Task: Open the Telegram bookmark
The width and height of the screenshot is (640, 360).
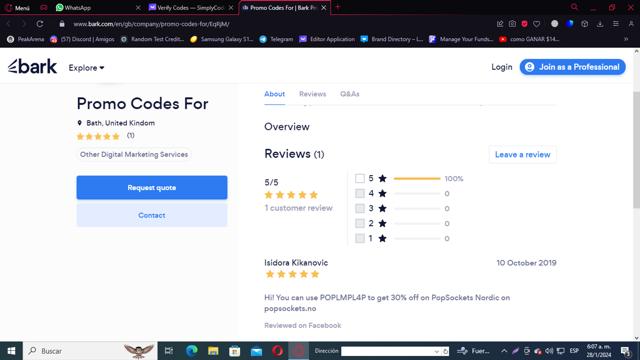Action: (277, 39)
